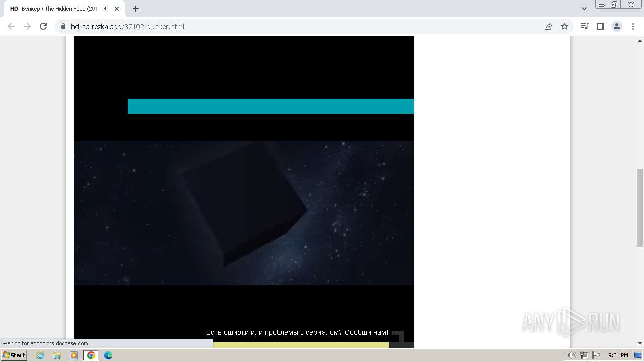
Task: Go forward to the next page
Action: click(x=27, y=26)
